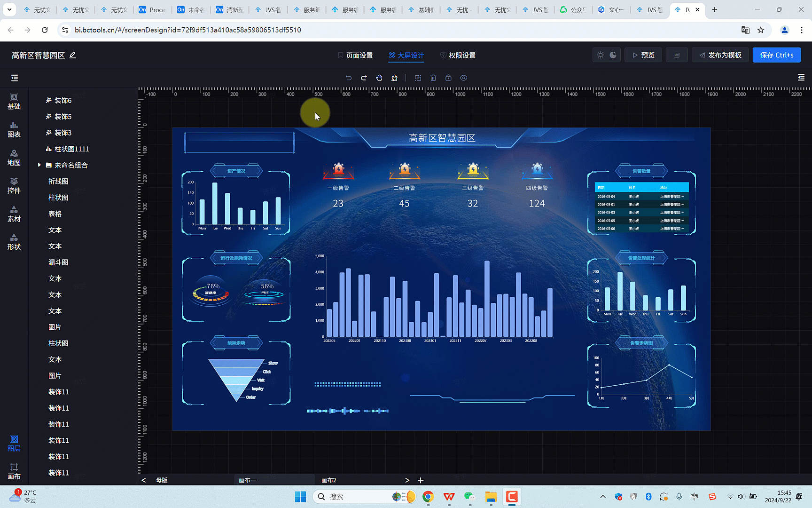This screenshot has height=508, width=812.
Task: Open a new browser tab
Action: click(715, 9)
